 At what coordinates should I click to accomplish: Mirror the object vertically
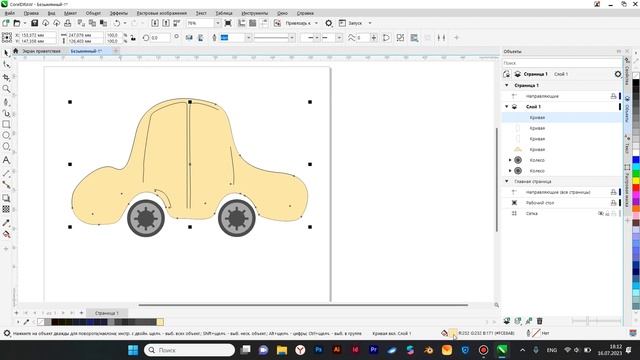pos(200,38)
